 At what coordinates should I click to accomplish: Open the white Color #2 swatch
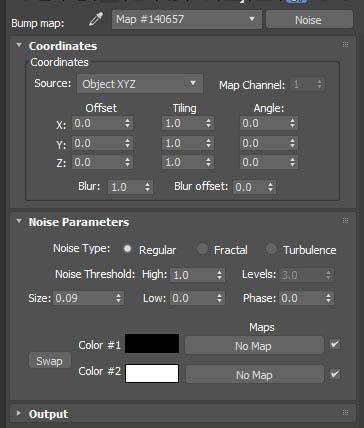(x=152, y=373)
